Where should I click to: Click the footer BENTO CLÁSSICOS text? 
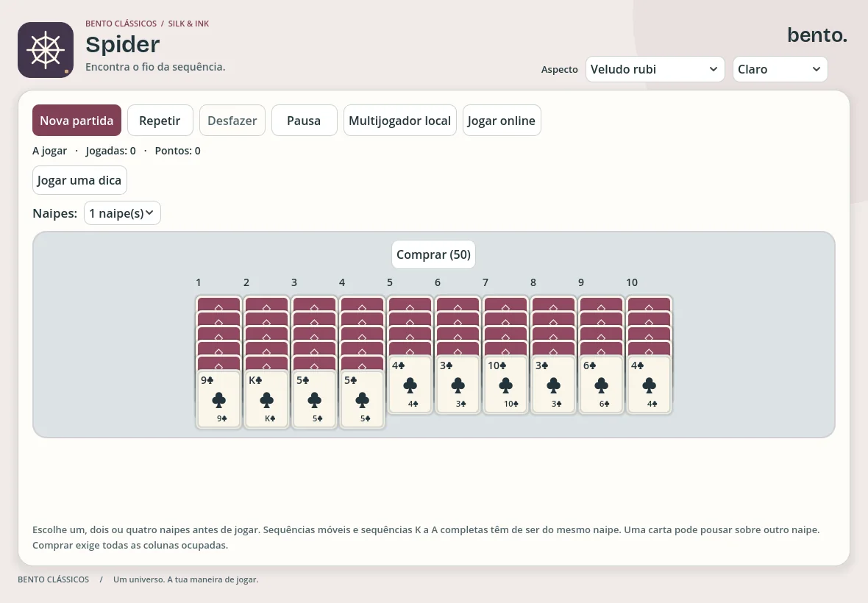coord(53,579)
